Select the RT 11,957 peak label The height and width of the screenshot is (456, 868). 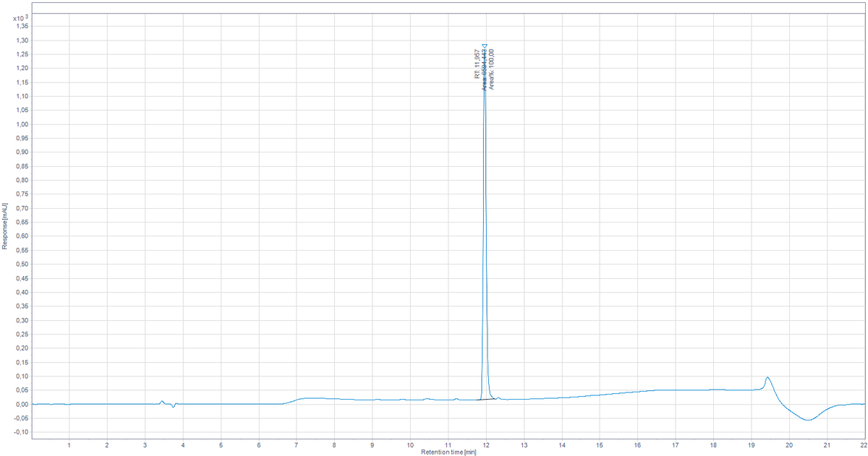click(477, 64)
